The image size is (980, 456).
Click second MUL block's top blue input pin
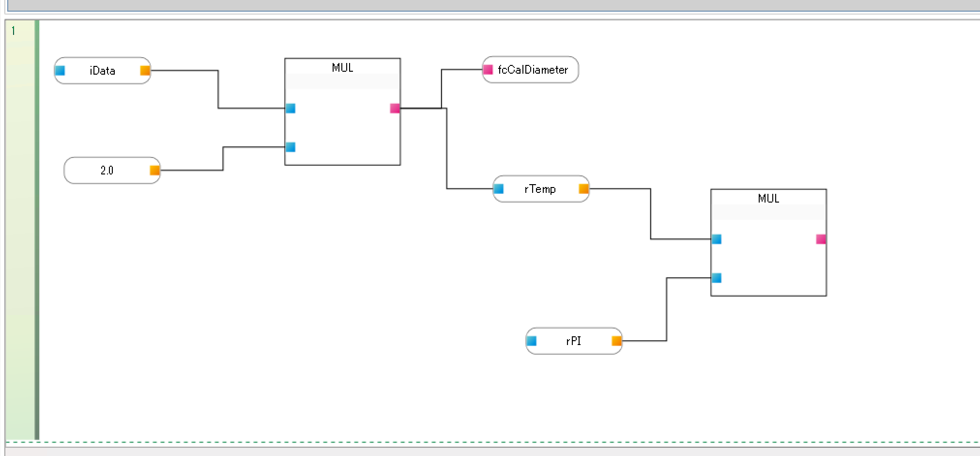(717, 239)
